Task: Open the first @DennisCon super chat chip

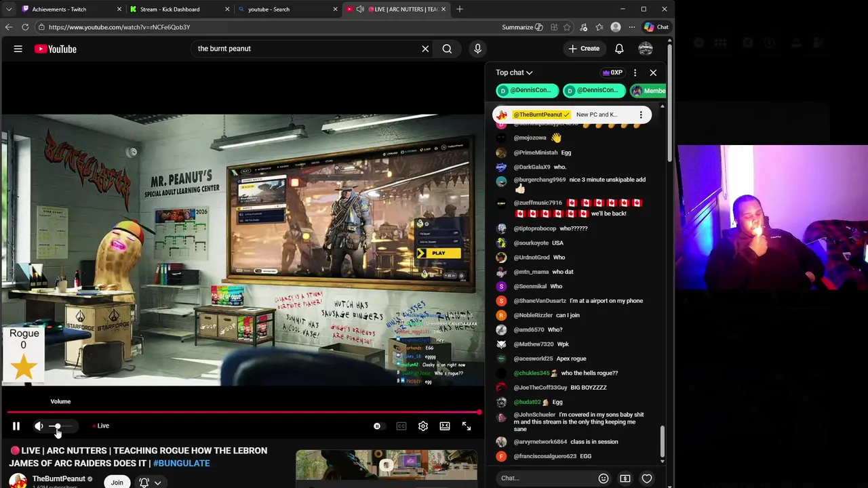Action: [x=527, y=90]
